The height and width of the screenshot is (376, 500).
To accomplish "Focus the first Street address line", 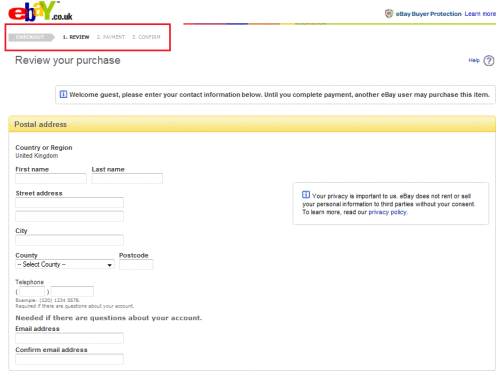I will point(69,202).
